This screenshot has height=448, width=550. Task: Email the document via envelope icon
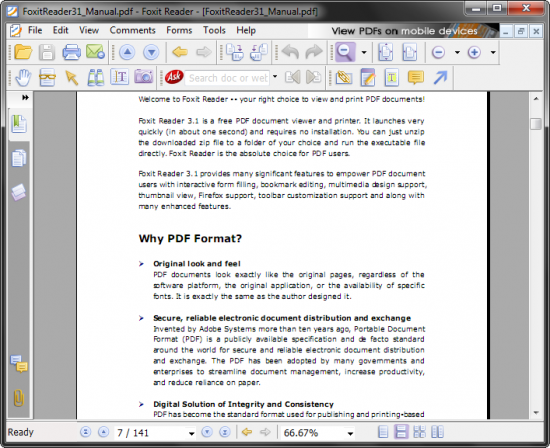(x=95, y=52)
